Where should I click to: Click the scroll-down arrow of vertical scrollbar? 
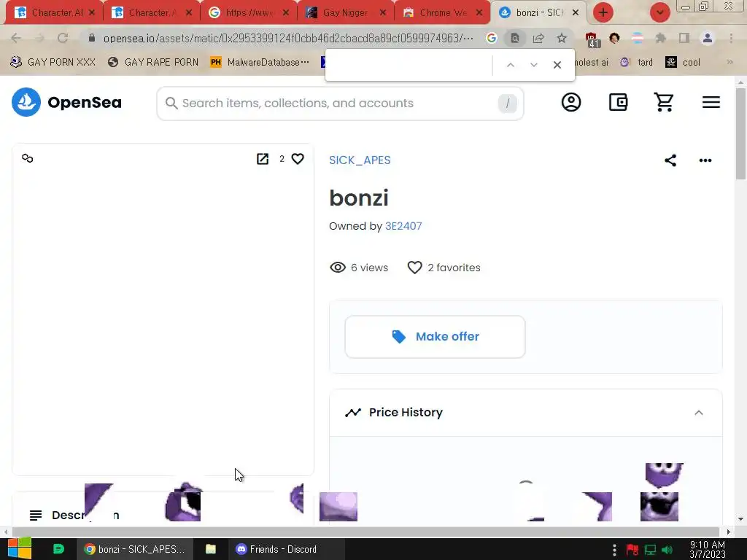click(x=740, y=519)
